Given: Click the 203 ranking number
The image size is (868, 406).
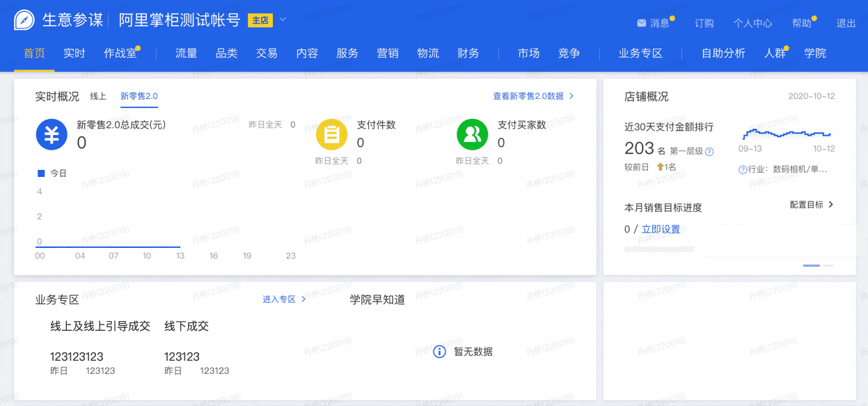Looking at the screenshot, I should click(x=639, y=148).
